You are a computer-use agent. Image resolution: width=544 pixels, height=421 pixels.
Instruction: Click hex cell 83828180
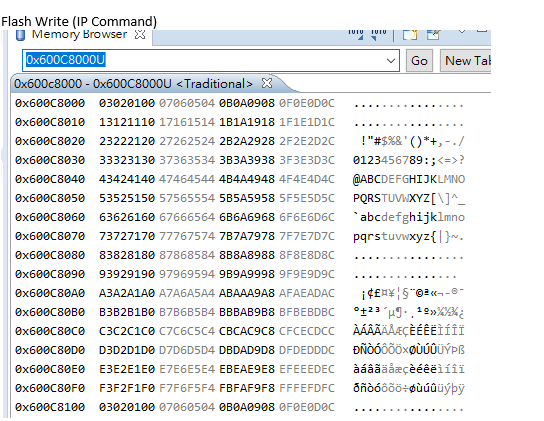click(x=127, y=255)
